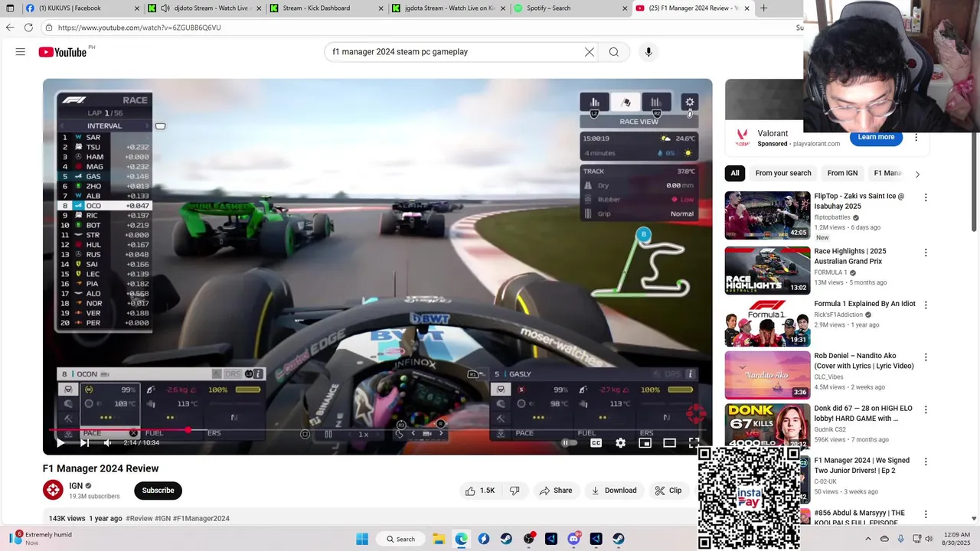Focus the browser address bar URL
The image size is (980, 551).
pos(139,28)
